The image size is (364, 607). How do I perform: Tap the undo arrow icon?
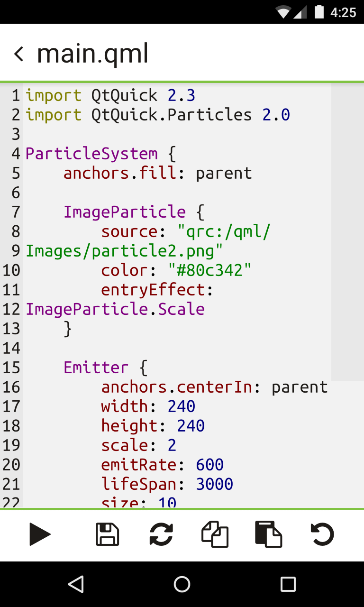[322, 534]
